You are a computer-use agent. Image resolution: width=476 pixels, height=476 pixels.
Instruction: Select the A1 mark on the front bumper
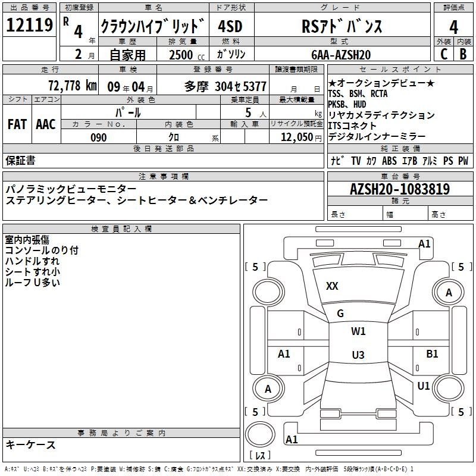(x=424, y=244)
